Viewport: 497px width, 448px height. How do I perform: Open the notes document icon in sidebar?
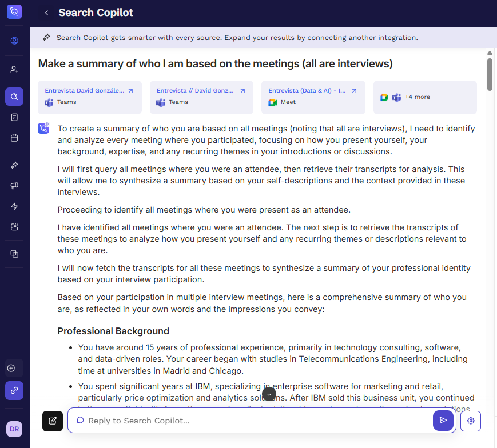(x=14, y=117)
